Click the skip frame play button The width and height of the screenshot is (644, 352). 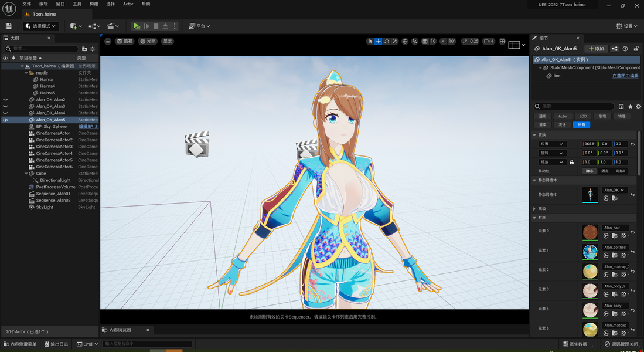(x=146, y=26)
